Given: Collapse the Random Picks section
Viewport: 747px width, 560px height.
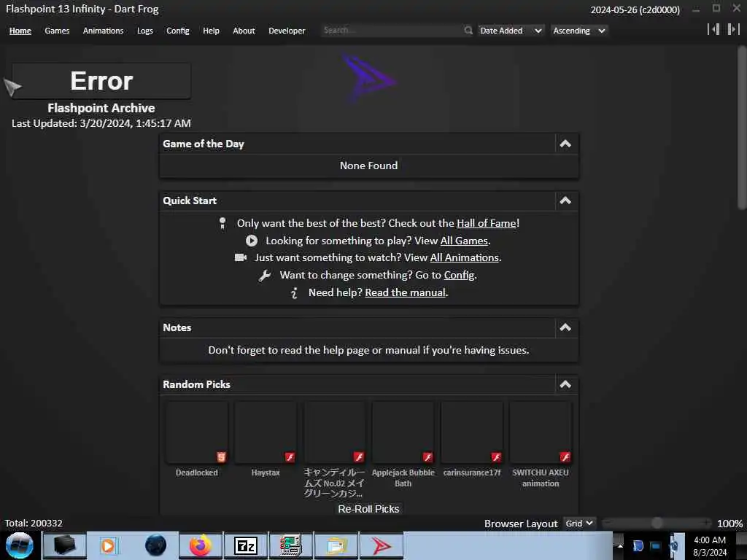Looking at the screenshot, I should [x=565, y=384].
